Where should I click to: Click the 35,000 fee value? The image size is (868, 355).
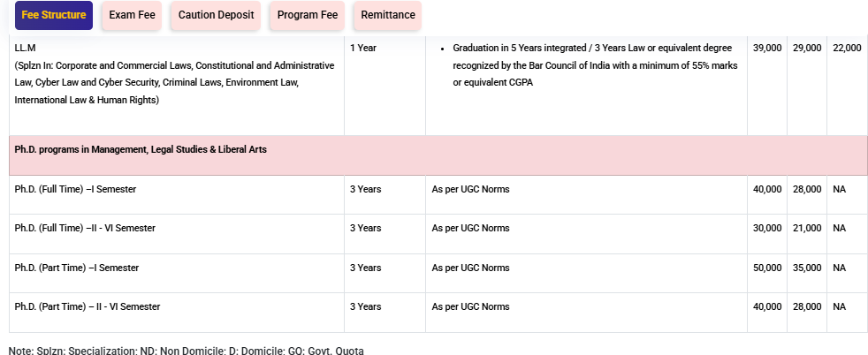[x=806, y=268]
